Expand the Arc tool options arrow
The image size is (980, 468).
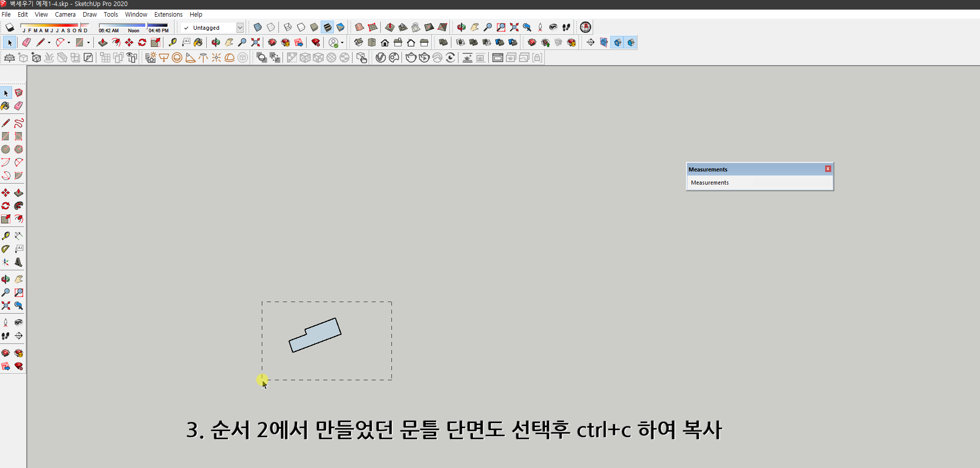(x=69, y=42)
